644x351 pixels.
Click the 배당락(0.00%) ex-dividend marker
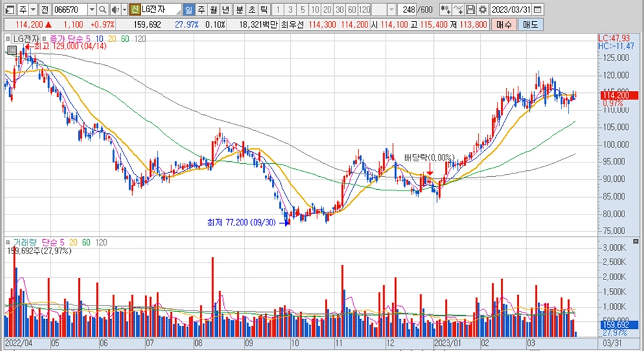pos(429,158)
